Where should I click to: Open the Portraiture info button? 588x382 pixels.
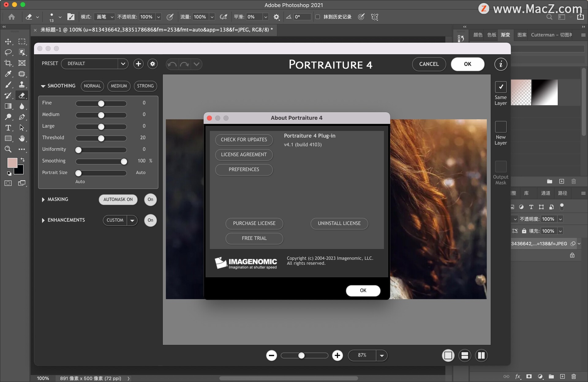pyautogui.click(x=501, y=64)
